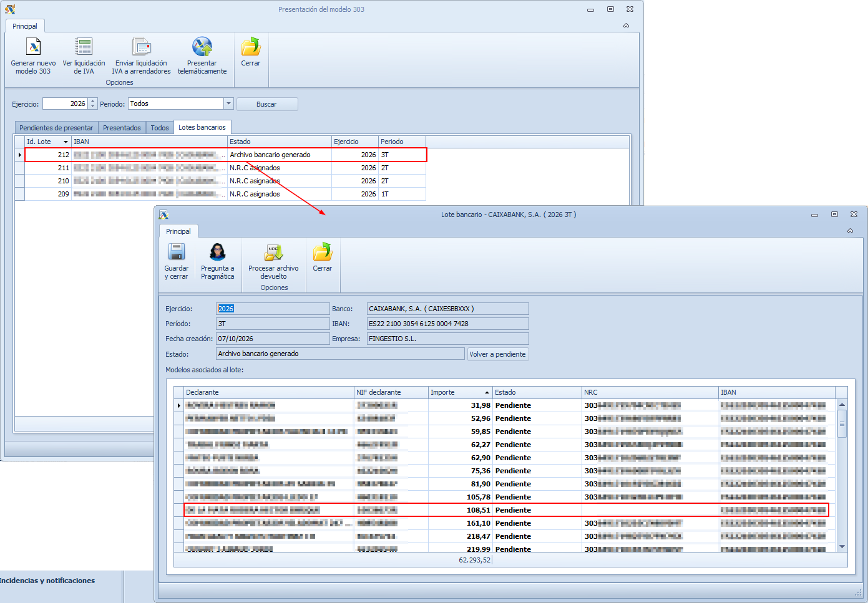Sort by Importe column header
Screen dimensions: 868x603
(x=460, y=392)
